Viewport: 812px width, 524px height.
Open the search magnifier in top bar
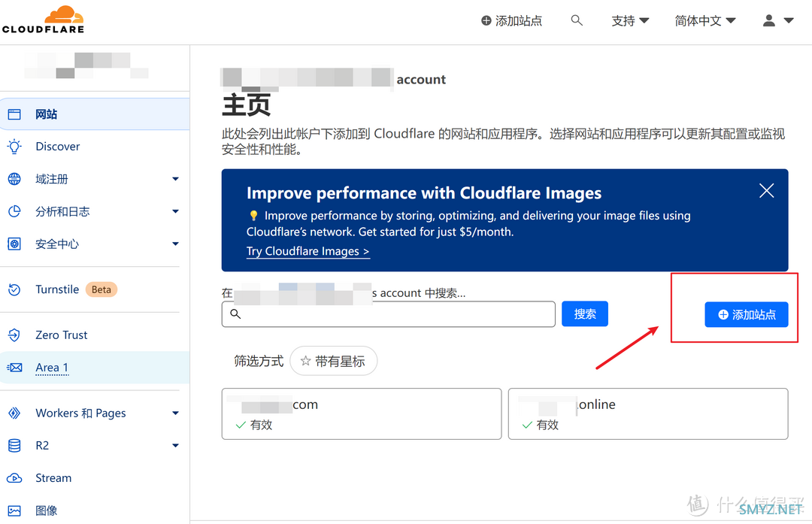pyautogui.click(x=577, y=20)
